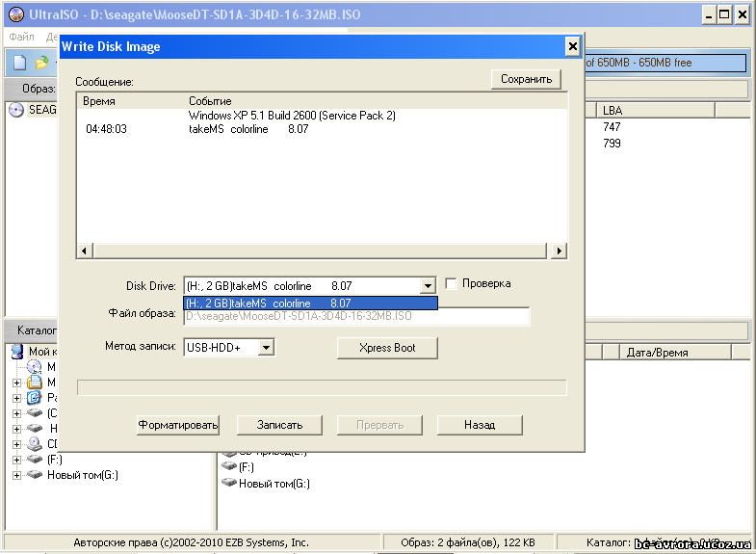Click the New file icon in UltraISO toolbar
Screen dimensions: 756x554
point(19,63)
